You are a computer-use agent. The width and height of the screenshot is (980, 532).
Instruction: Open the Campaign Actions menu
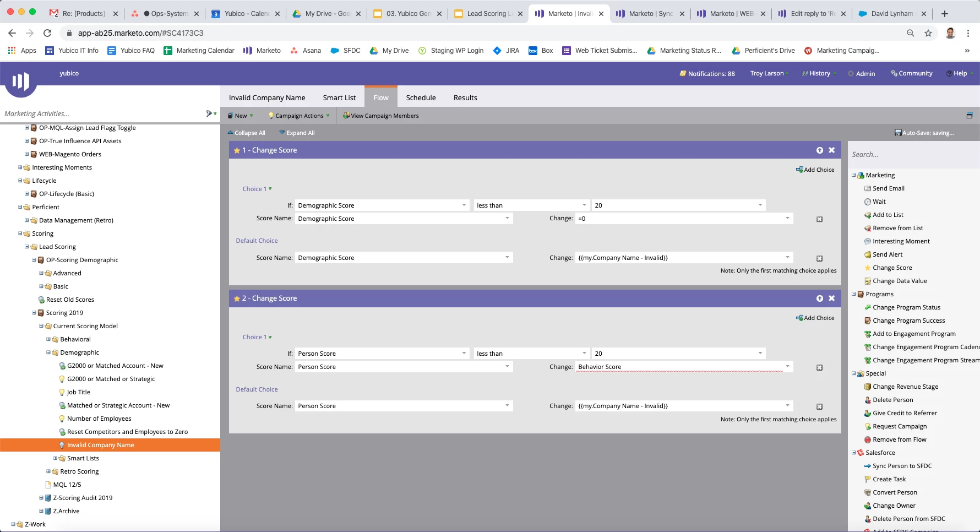pos(299,116)
